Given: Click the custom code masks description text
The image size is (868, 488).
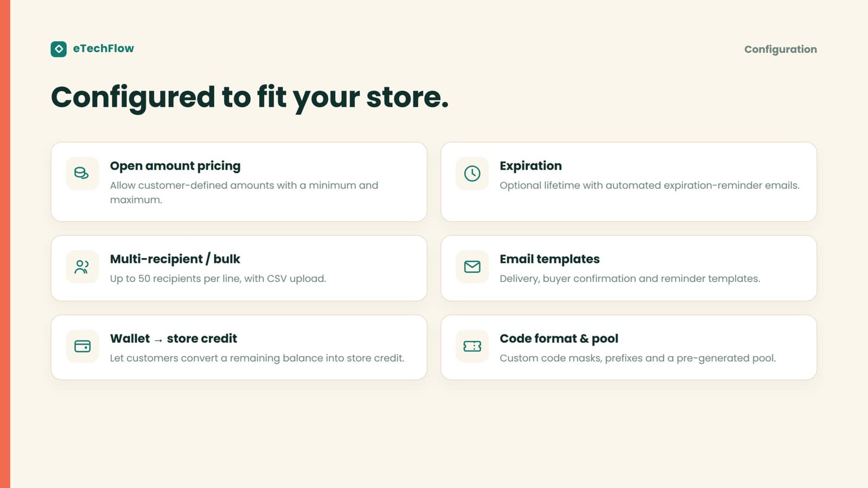Looking at the screenshot, I should point(637,358).
